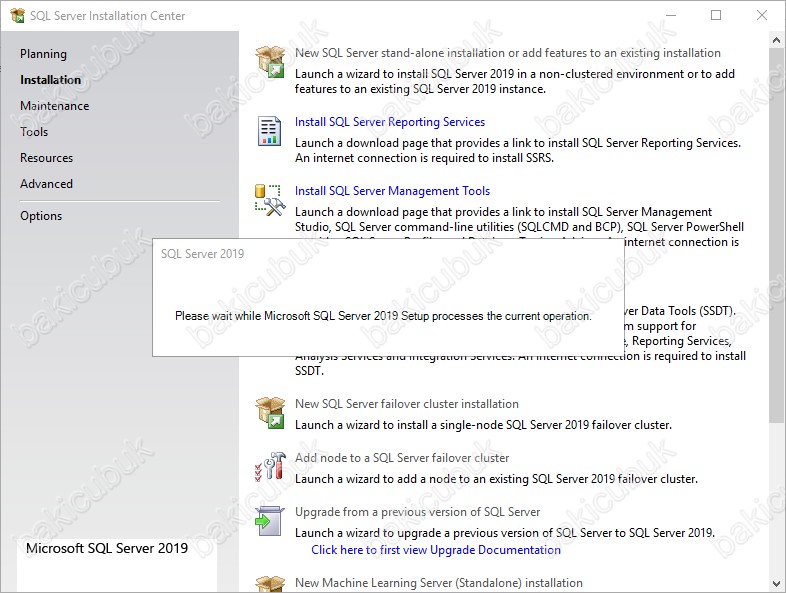The height and width of the screenshot is (593, 786).
Task: Select Upgrade from a previous version of SQL Server
Action: (417, 512)
